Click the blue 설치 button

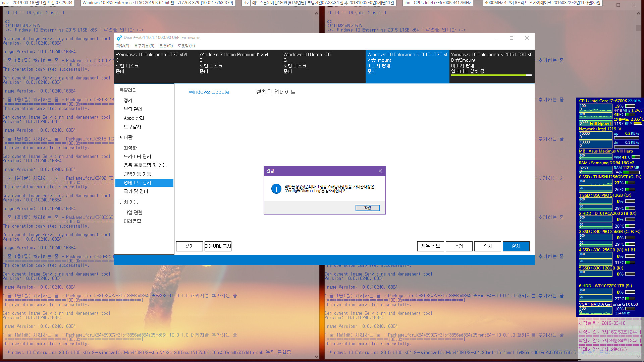pyautogui.click(x=516, y=246)
